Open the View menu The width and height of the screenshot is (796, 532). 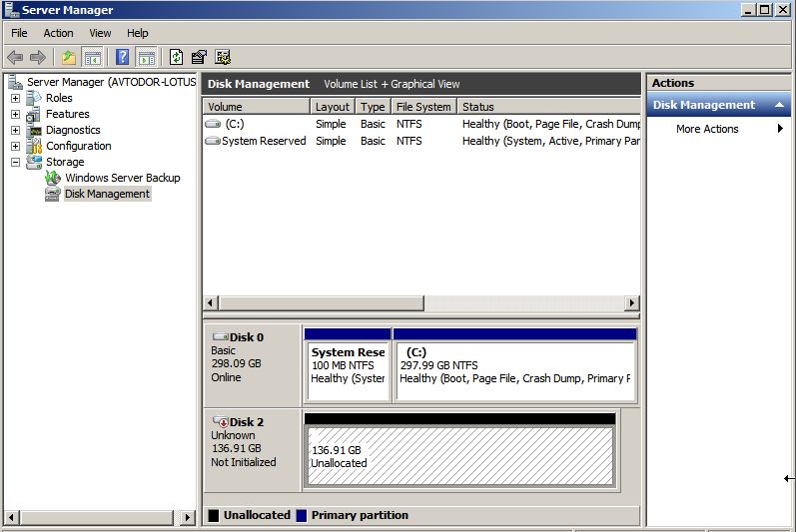100,33
